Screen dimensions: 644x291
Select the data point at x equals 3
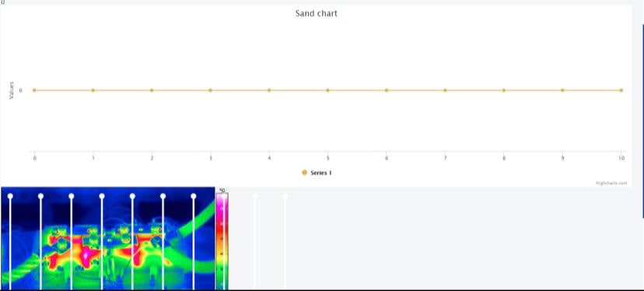210,90
